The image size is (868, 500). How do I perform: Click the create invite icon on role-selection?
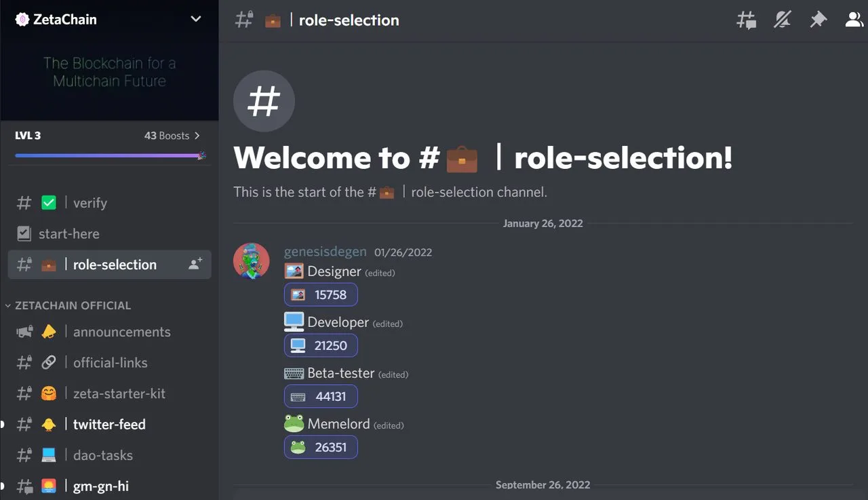[195, 265]
